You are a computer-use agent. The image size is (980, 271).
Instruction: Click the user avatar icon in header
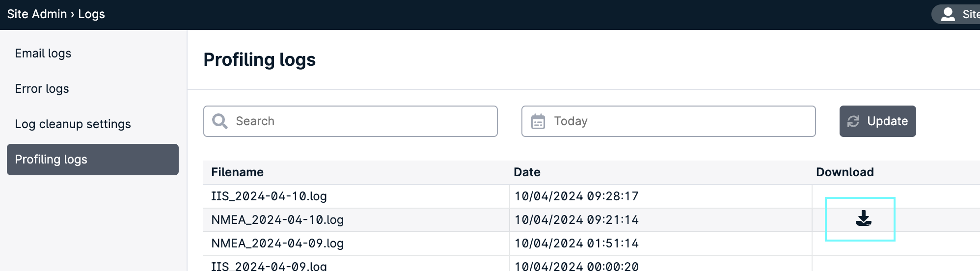(x=948, y=14)
